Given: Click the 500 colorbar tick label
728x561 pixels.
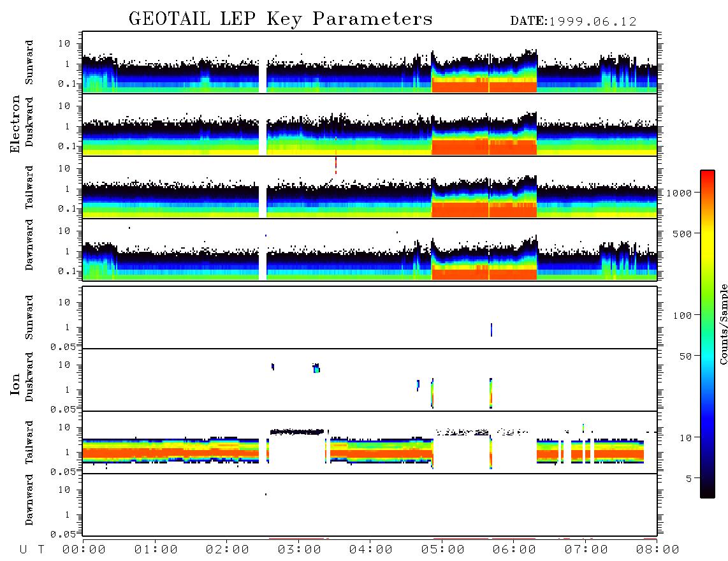Looking at the screenshot, I should pos(682,233).
